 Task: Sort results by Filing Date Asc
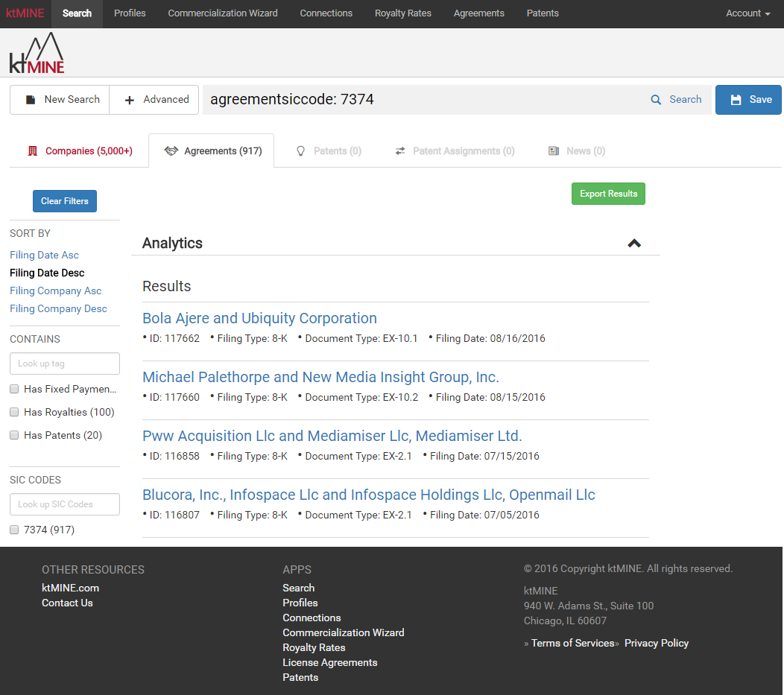[x=44, y=255]
